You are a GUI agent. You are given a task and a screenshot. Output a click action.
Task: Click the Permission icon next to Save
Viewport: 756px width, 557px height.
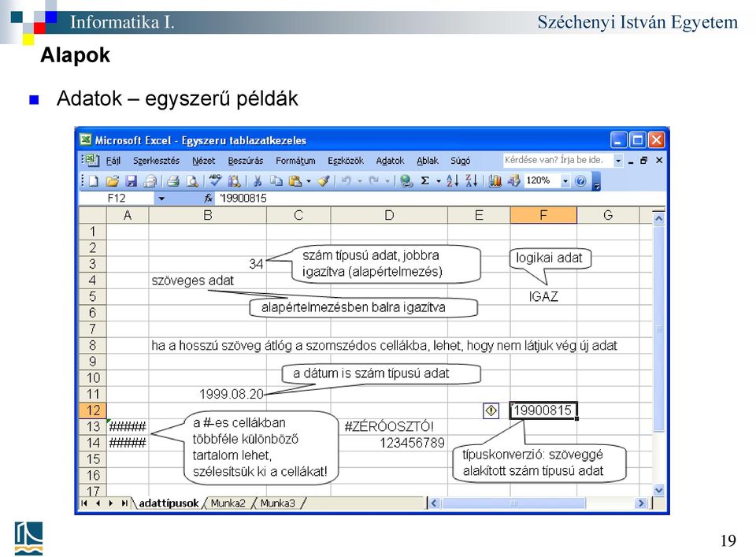pyautogui.click(x=150, y=181)
